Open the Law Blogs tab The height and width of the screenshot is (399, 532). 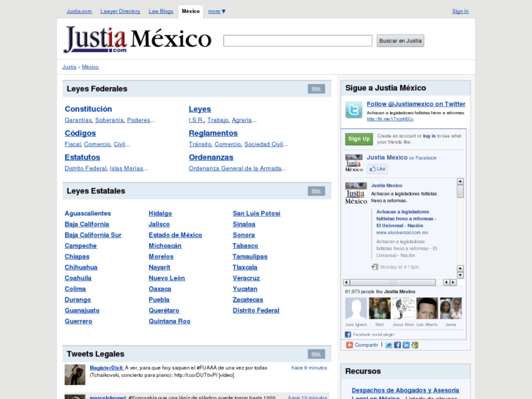pos(161,11)
